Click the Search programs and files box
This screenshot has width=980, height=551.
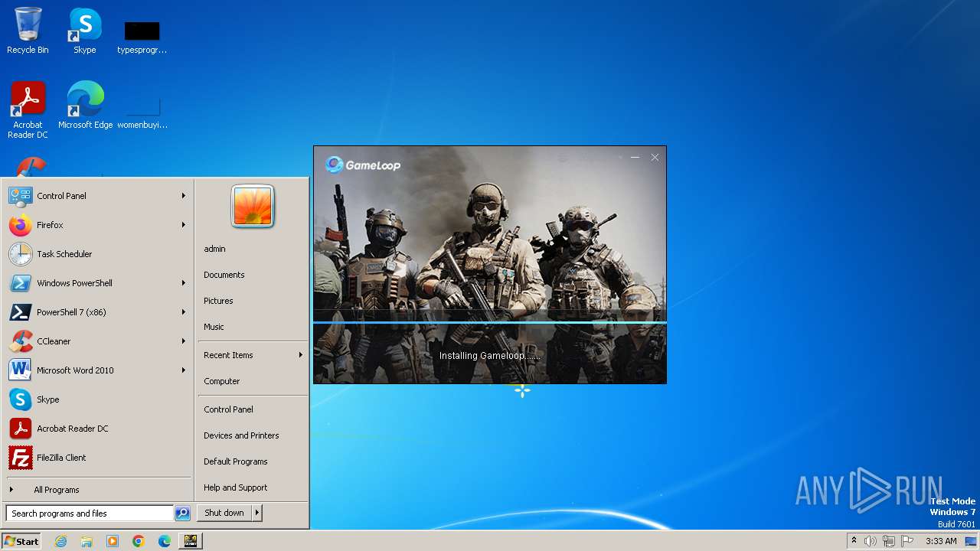point(90,514)
